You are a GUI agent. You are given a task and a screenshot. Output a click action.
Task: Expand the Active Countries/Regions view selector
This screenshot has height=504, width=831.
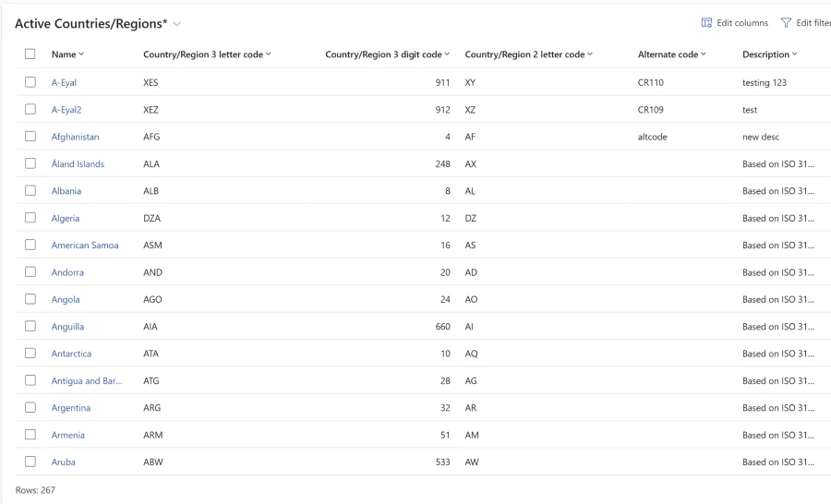[176, 23]
